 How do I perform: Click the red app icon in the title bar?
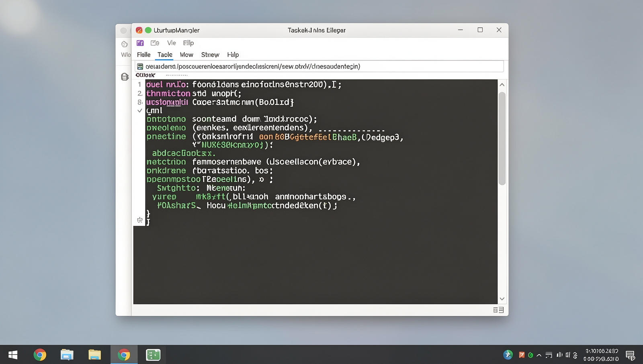click(x=139, y=30)
